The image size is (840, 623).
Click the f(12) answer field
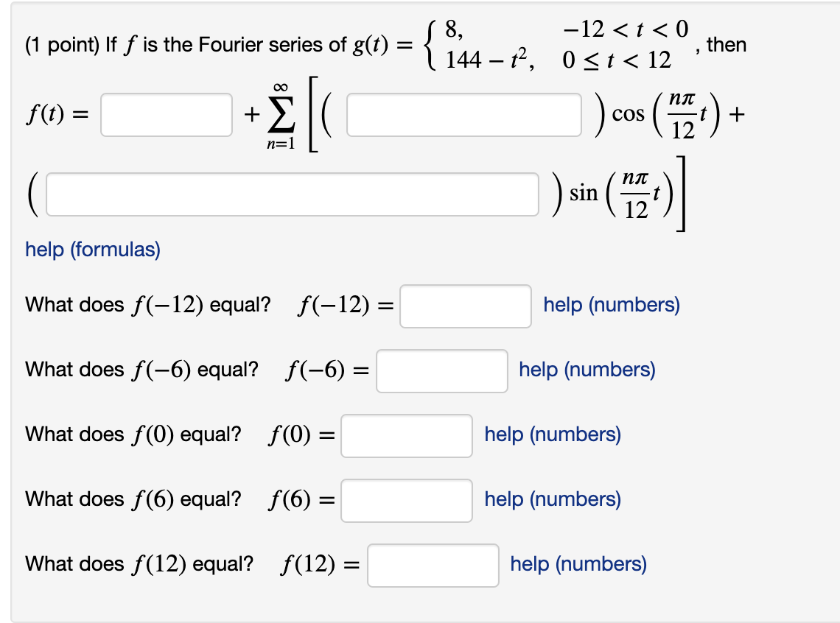tap(435, 566)
